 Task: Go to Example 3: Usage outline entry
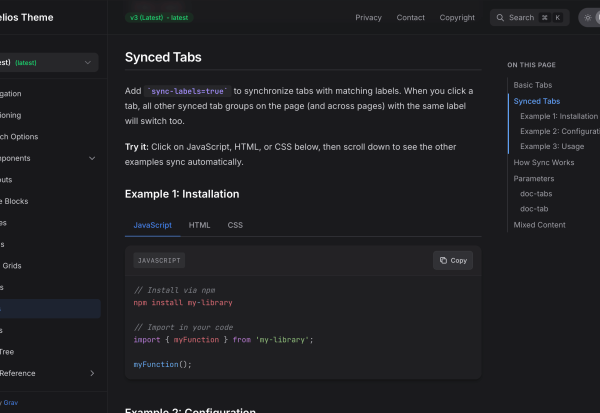coord(552,146)
